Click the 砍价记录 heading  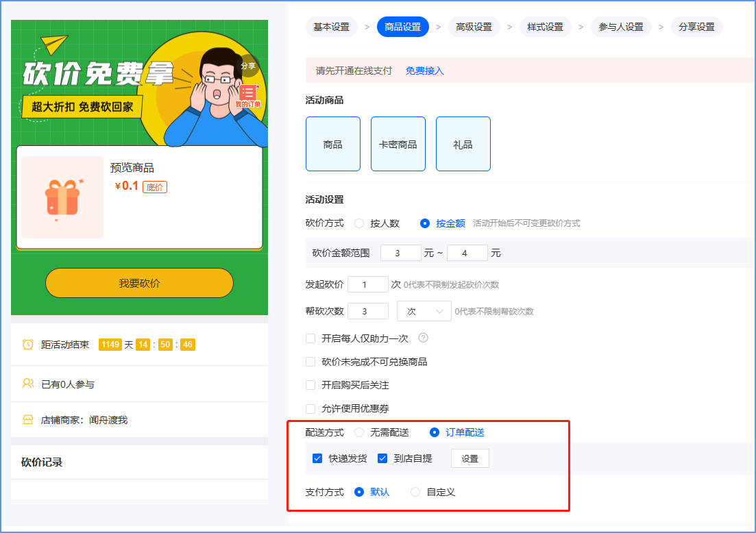tap(42, 462)
